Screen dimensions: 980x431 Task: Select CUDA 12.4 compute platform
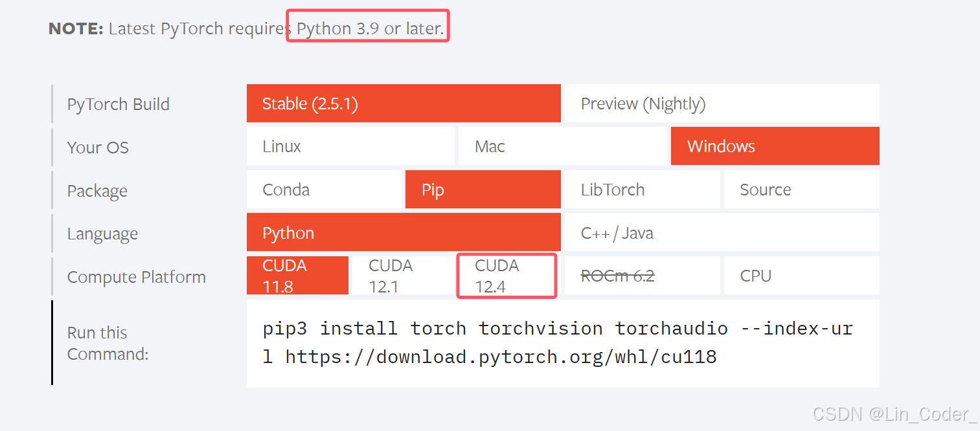click(507, 276)
